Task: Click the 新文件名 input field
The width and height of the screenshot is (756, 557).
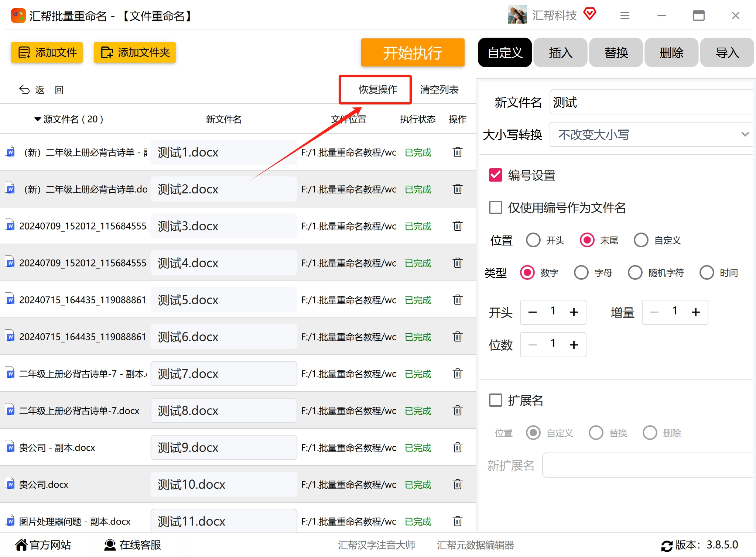Action: click(651, 102)
